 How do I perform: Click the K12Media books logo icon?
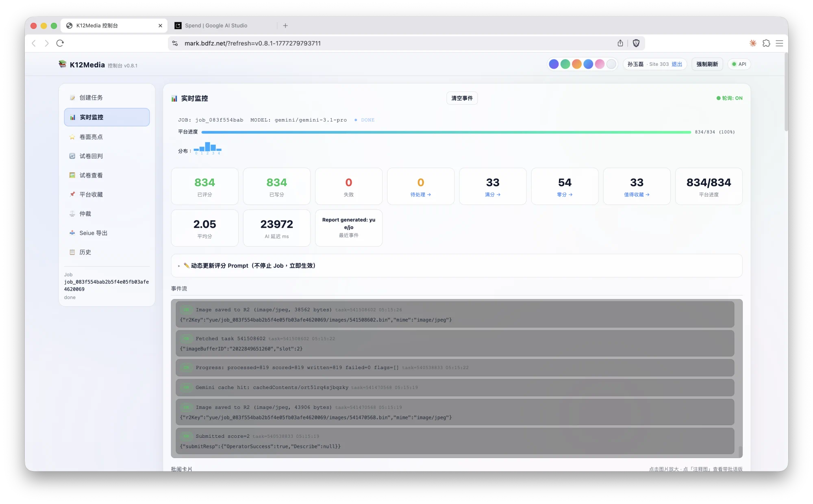62,64
